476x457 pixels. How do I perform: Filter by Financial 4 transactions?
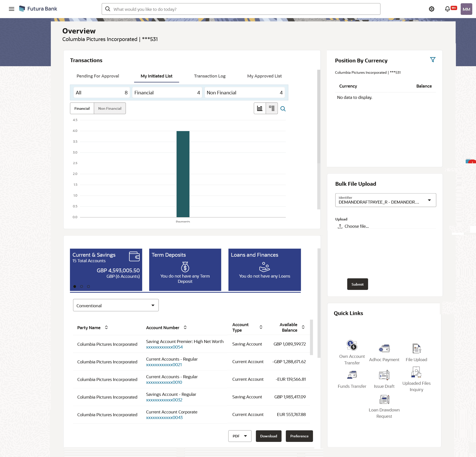[167, 93]
